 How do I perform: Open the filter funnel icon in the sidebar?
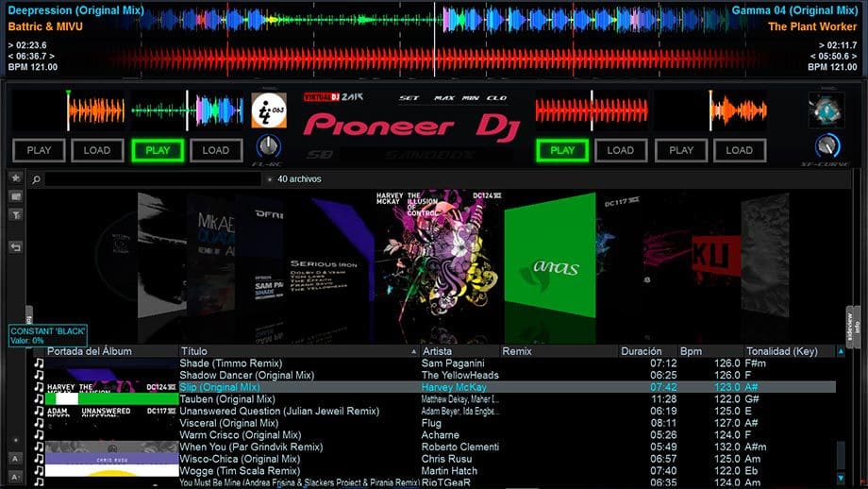15,215
